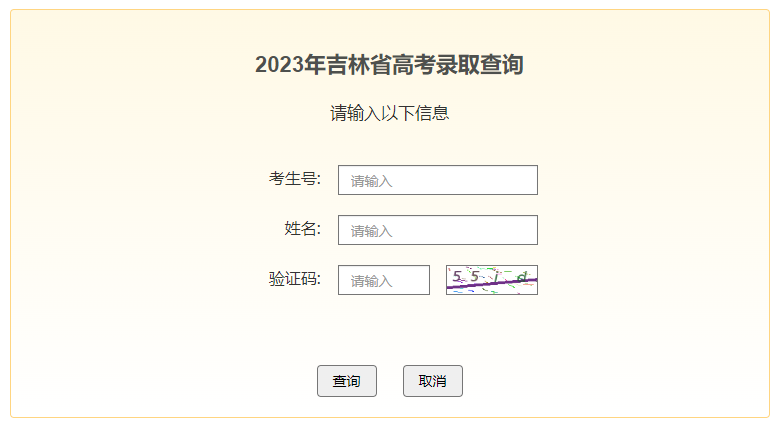
Task: Place cursor in candidate number field
Action: pyautogui.click(x=437, y=180)
